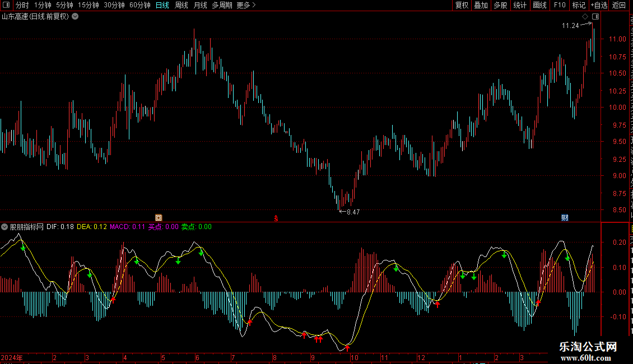633x364 pixels.
Task: Click the DEA: 0.12 value label
Action: 92,227
